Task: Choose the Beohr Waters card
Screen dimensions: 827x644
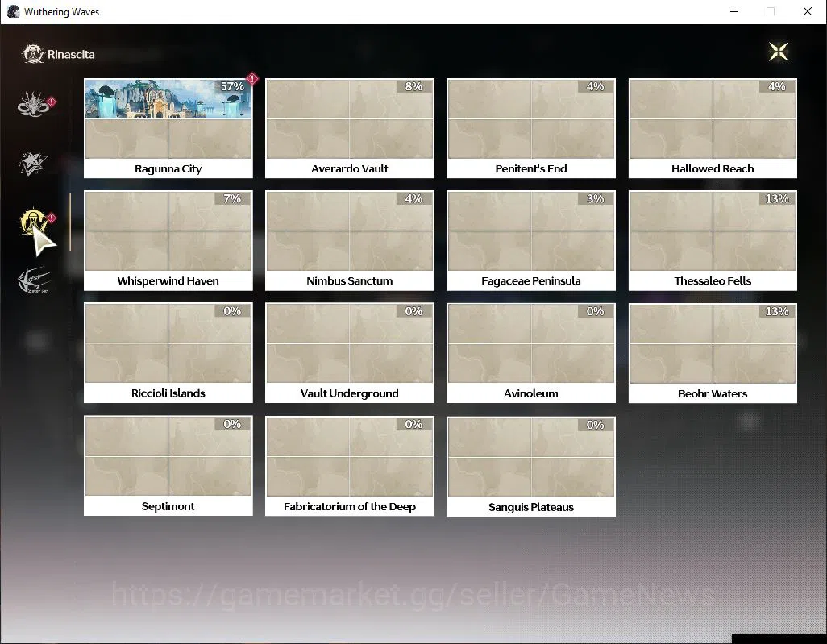Action: tap(713, 353)
